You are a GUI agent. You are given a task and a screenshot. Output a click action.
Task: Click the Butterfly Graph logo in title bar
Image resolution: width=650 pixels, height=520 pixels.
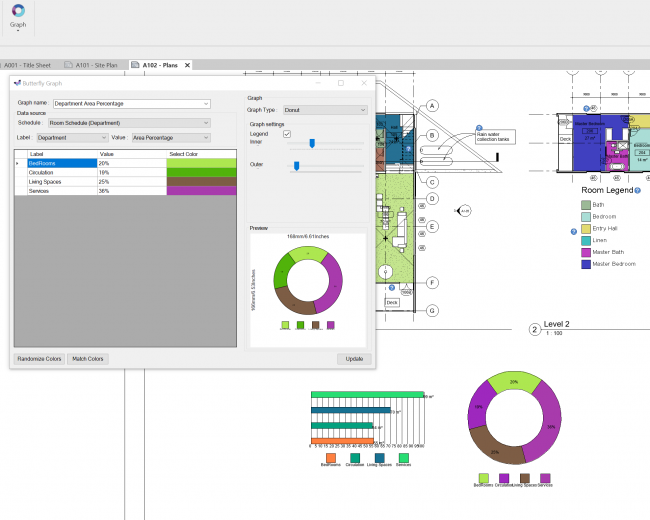pyautogui.click(x=17, y=83)
